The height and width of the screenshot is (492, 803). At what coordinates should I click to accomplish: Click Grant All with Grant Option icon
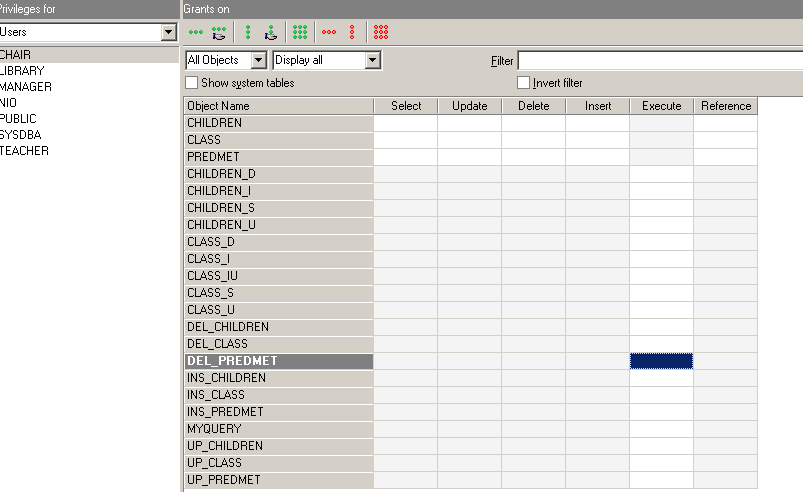point(219,33)
